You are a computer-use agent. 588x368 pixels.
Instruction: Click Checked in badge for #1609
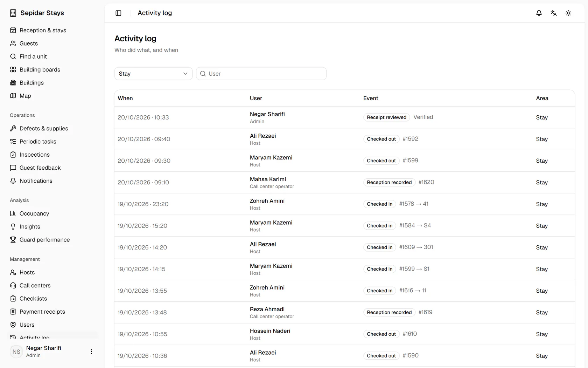click(379, 247)
